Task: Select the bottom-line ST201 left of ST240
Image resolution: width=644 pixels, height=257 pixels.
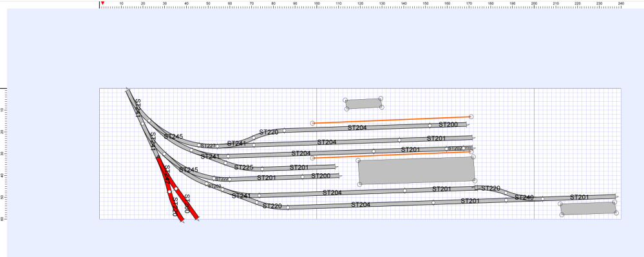Action: tap(470, 201)
